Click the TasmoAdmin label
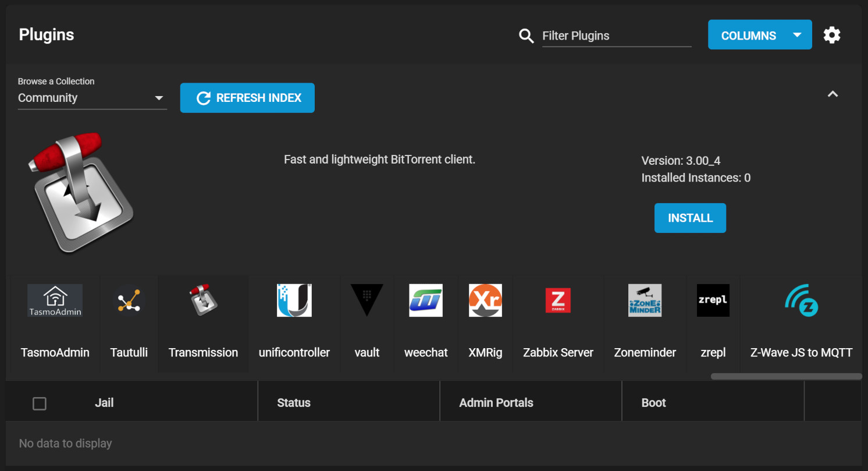This screenshot has height=471, width=868. (x=55, y=352)
